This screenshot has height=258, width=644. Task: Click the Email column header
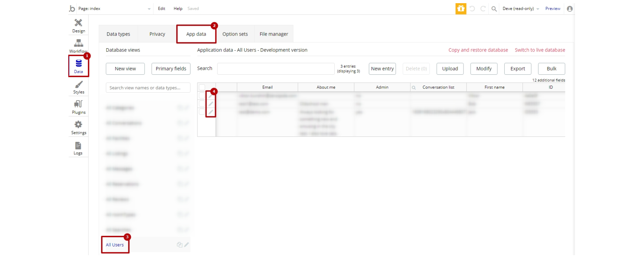pos(267,87)
